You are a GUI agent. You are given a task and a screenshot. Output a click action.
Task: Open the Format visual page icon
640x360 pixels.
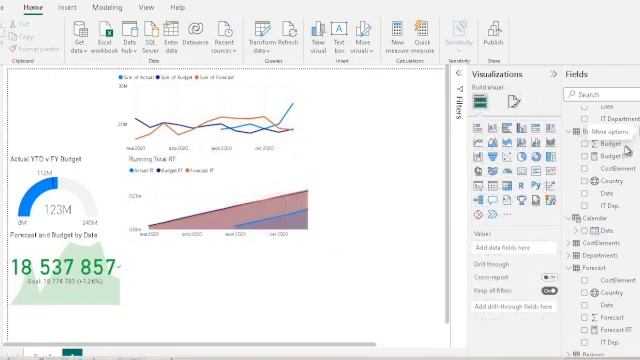pyautogui.click(x=513, y=102)
